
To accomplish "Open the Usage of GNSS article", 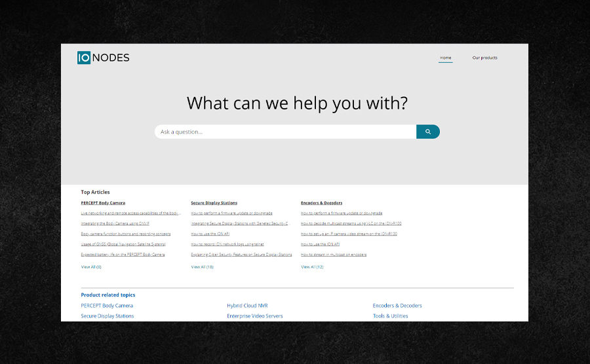I will pyautogui.click(x=123, y=244).
